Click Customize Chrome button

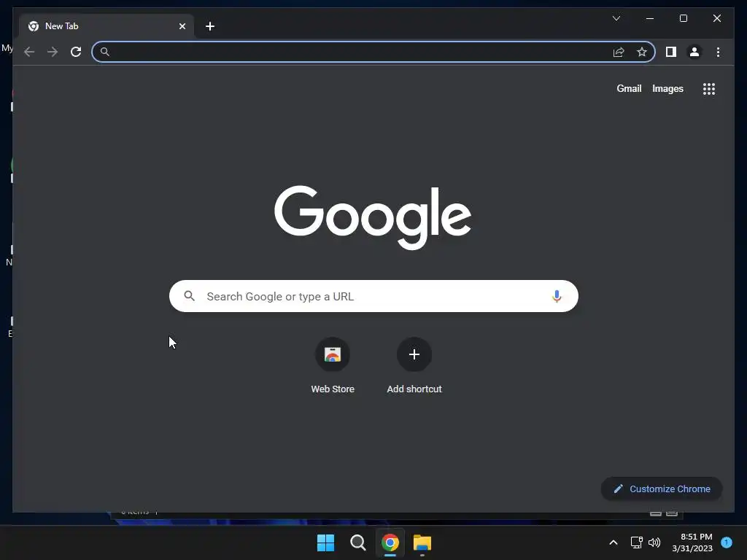tap(662, 489)
